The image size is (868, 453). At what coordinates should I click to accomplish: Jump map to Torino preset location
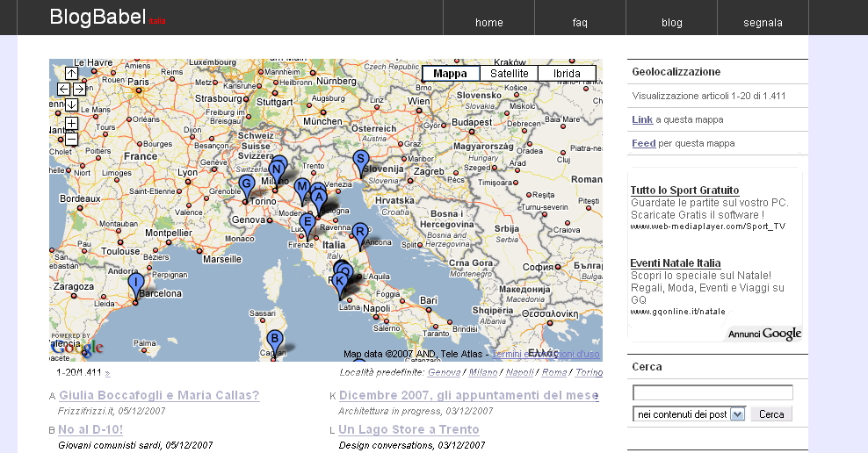pos(589,372)
